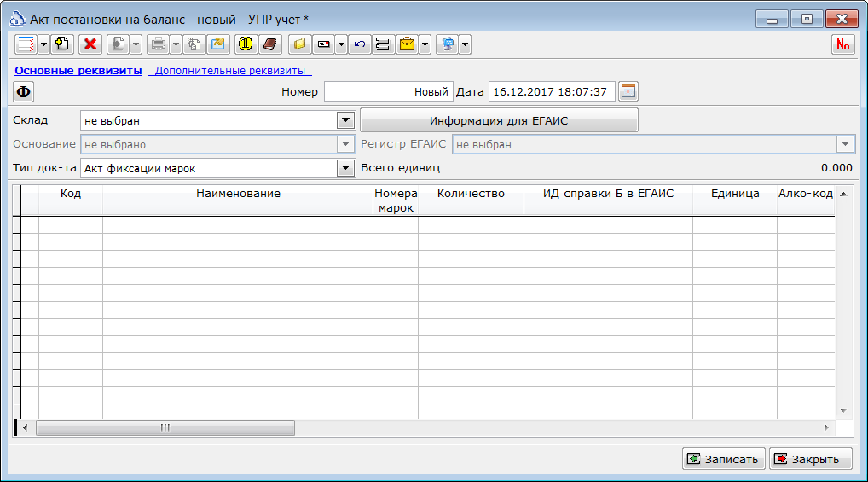Open the Склад dropdown
Viewport: 868px width, 482px height.
(x=345, y=120)
